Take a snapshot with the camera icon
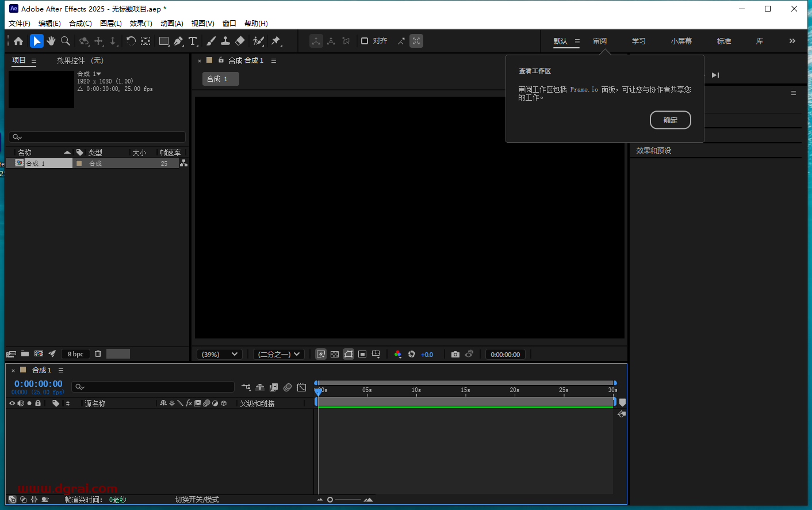812x510 pixels. [x=455, y=355]
